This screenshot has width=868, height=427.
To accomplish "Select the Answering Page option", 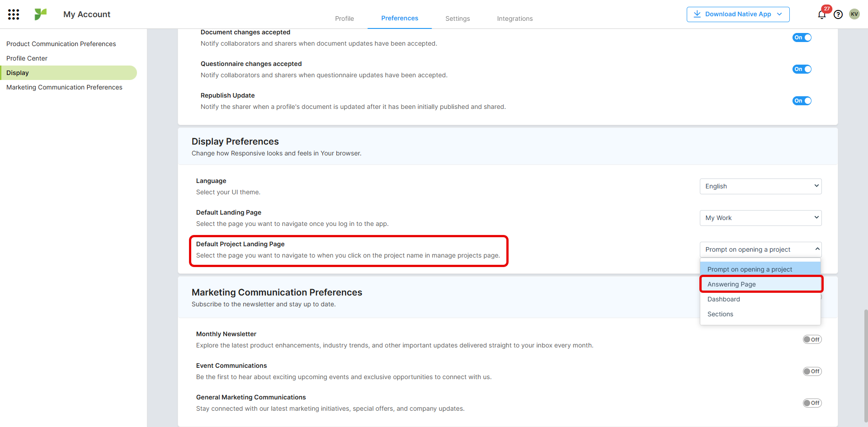I will 760,284.
